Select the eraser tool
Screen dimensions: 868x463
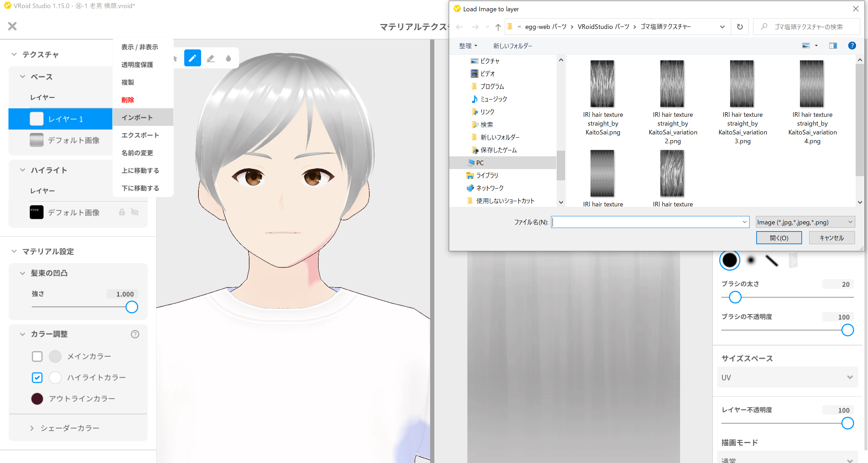point(210,58)
